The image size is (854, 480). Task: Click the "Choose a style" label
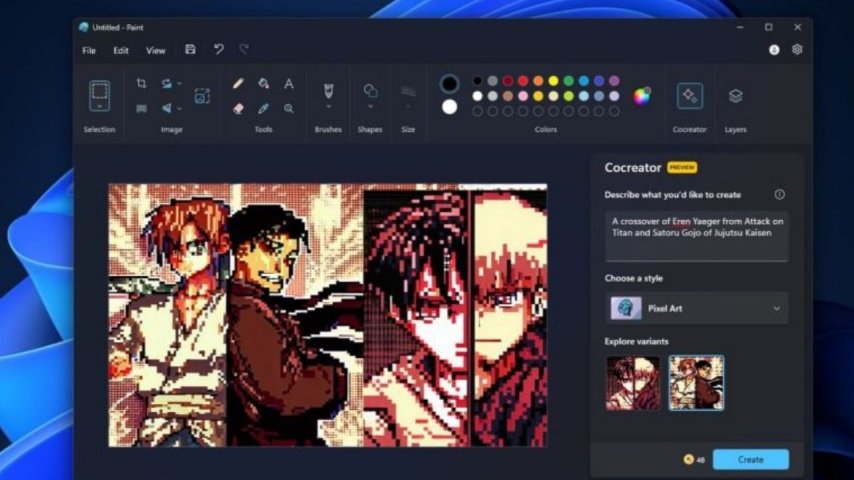coord(633,278)
